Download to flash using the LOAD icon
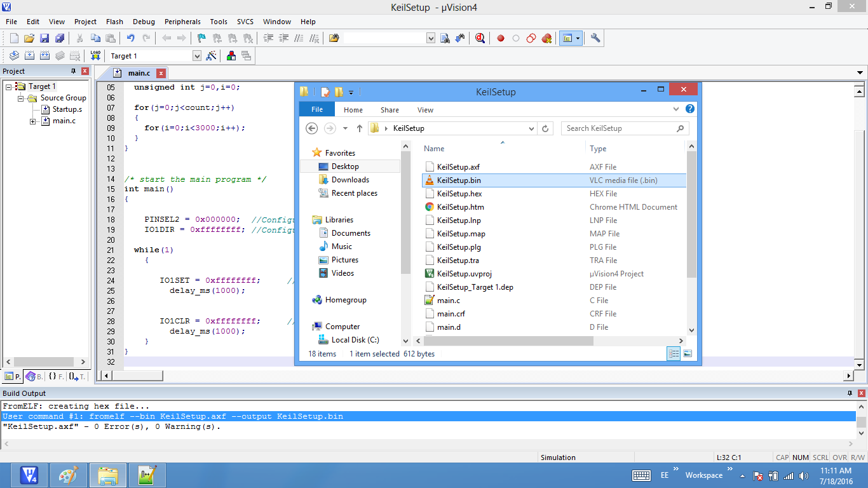The height and width of the screenshot is (488, 868). pyautogui.click(x=95, y=56)
